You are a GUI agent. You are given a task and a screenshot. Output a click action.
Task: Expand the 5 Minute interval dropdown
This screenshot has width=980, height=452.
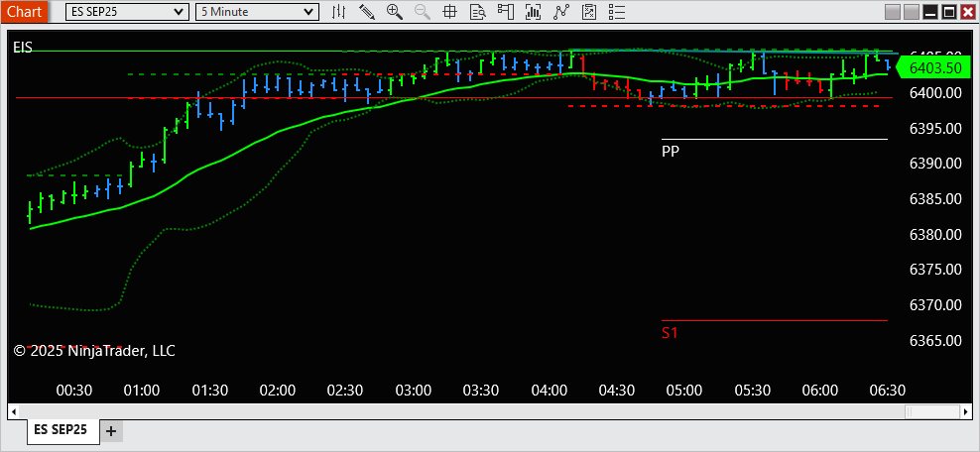coord(258,11)
